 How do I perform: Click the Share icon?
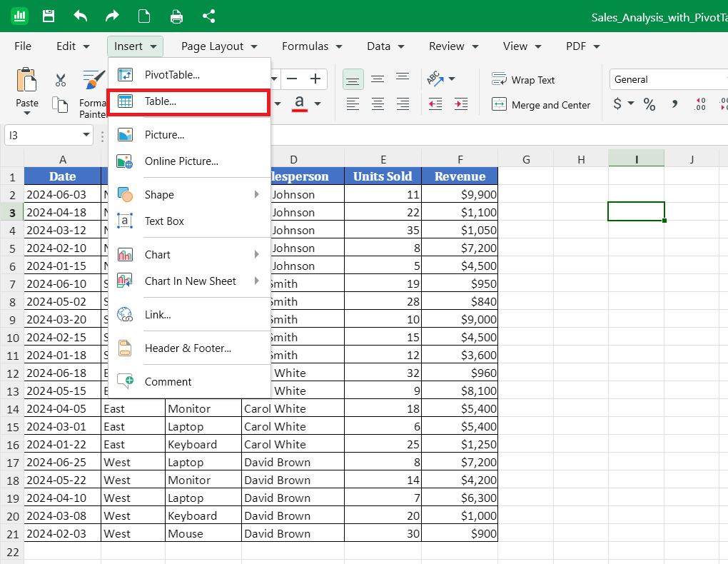208,16
